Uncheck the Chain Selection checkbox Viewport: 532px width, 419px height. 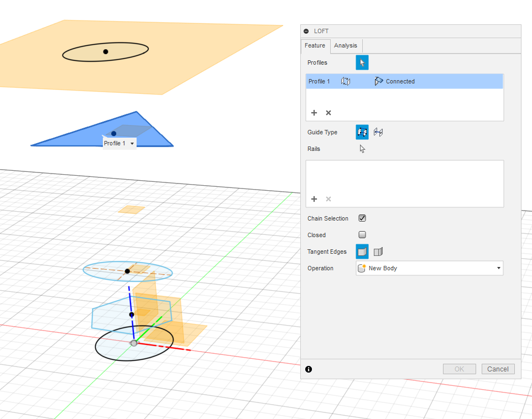coord(362,218)
